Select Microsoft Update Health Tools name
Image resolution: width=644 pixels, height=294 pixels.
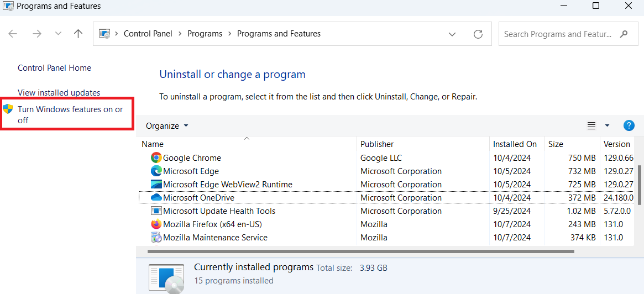coord(219,211)
